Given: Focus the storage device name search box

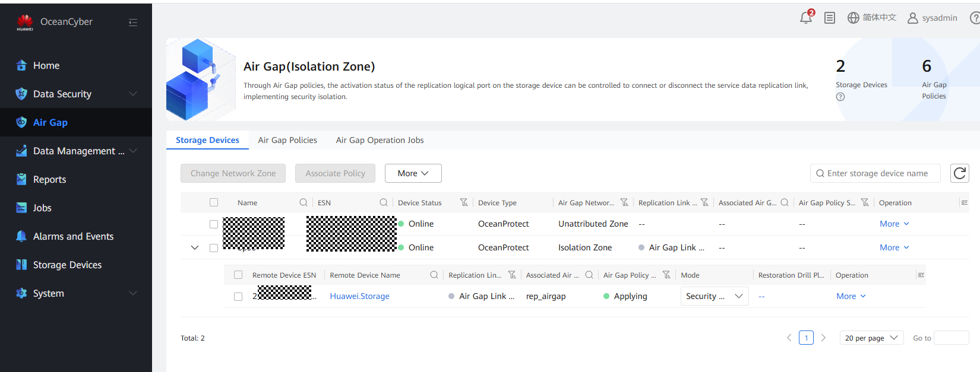Looking at the screenshot, I should [x=875, y=173].
